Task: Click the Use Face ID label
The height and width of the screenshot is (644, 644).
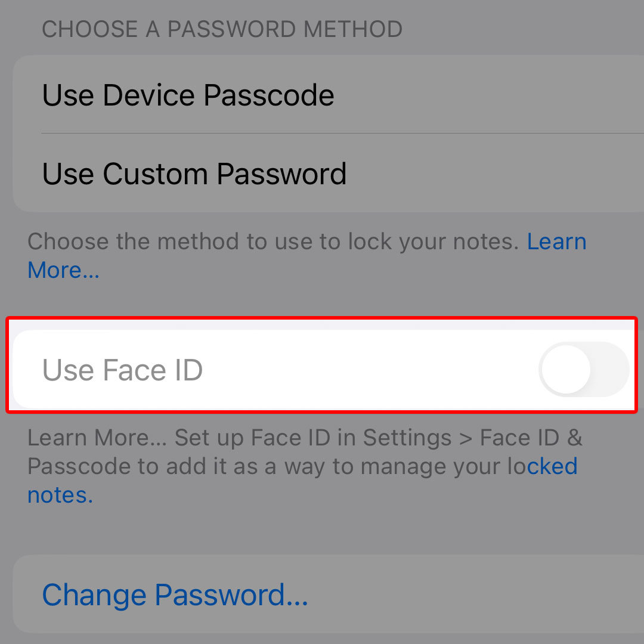Action: [x=122, y=370]
